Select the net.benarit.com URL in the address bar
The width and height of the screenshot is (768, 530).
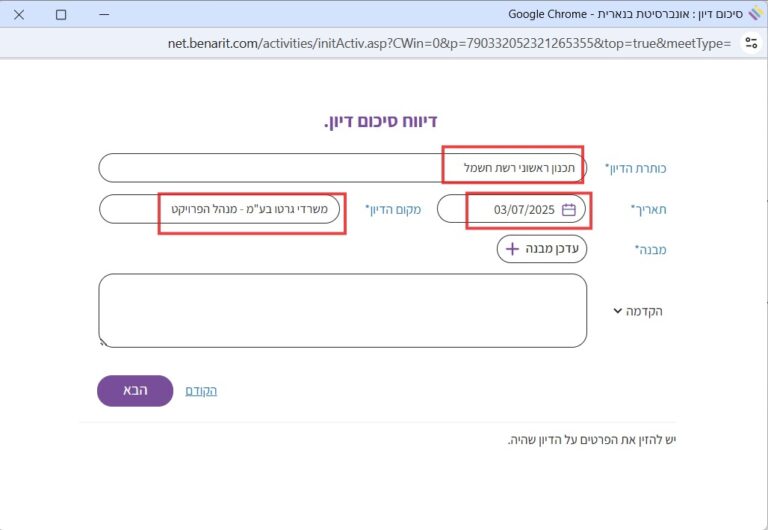450,43
